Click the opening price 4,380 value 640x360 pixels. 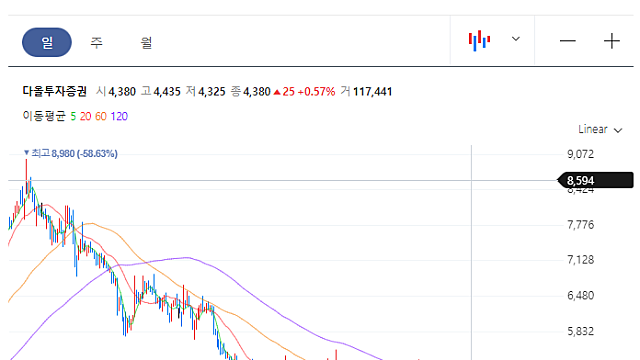122,91
